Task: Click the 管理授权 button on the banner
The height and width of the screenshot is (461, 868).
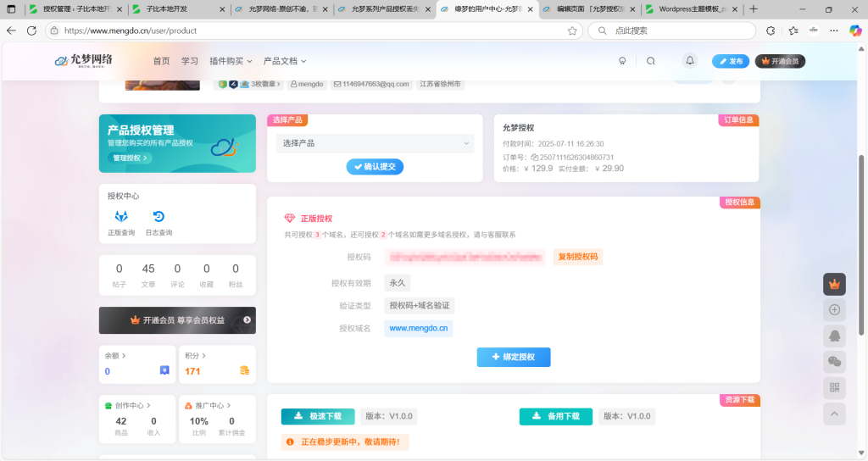Action: [x=130, y=158]
